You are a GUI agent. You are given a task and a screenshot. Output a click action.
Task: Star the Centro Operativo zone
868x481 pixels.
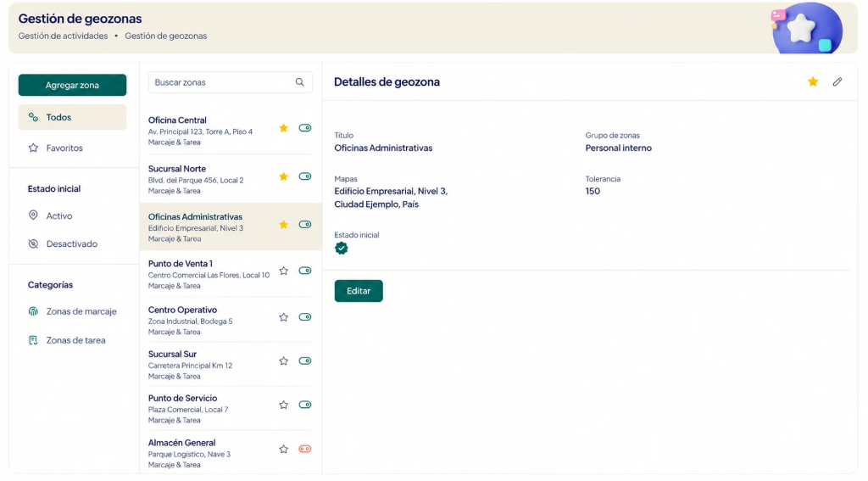(x=283, y=317)
